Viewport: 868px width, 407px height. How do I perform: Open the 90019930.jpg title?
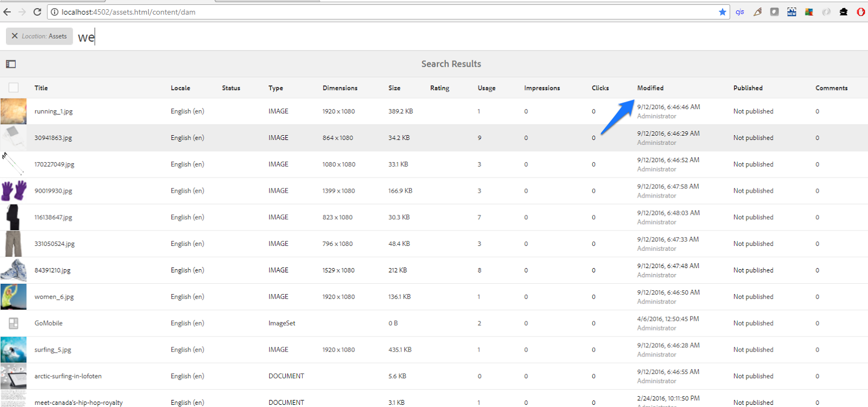coord(53,191)
